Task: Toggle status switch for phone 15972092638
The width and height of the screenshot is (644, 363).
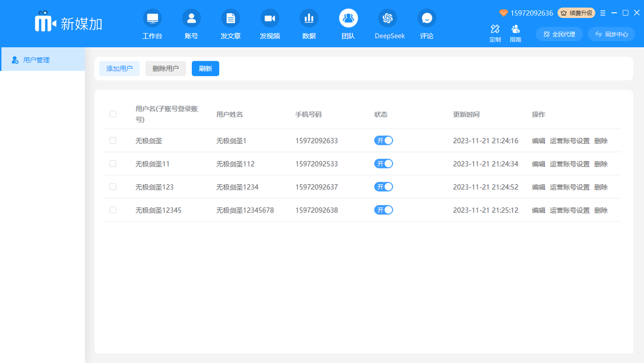Action: click(384, 210)
